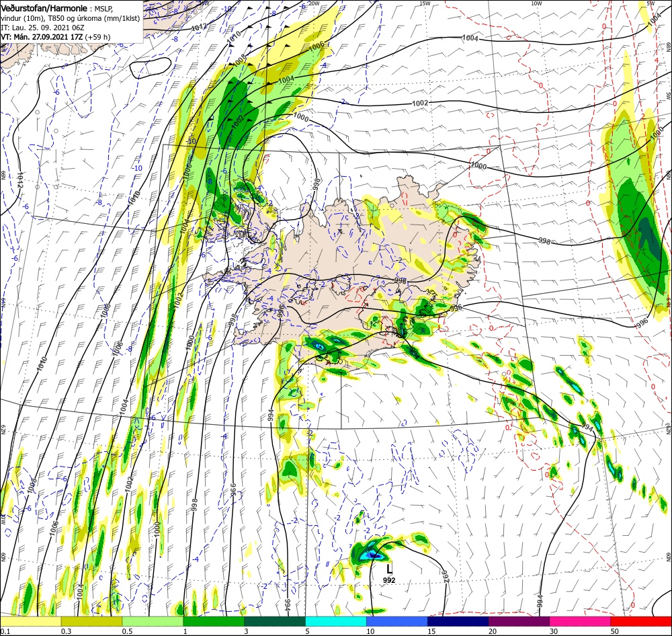Click the 0.1 legend scale value
The width and height of the screenshot is (672, 636).
(x=5, y=631)
